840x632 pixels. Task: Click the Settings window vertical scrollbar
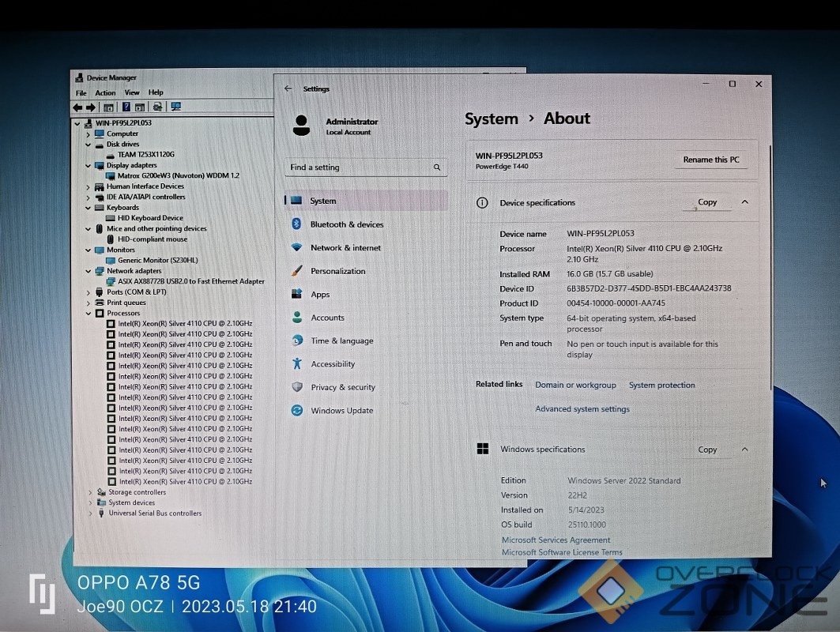tap(770, 267)
